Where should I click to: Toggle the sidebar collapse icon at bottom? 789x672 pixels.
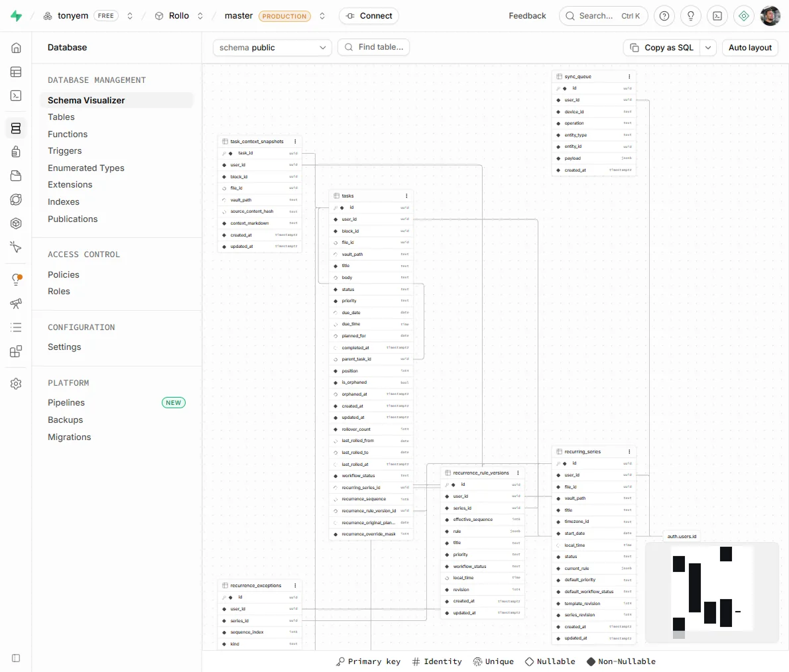coord(16,658)
